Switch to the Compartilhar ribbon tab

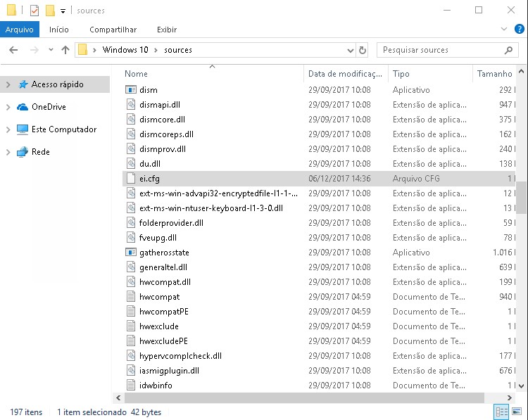point(113,30)
